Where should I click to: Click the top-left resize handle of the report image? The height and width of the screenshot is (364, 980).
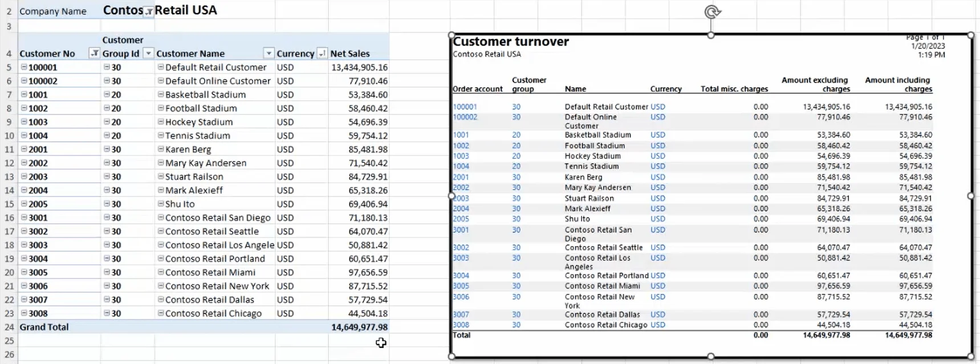coord(452,35)
